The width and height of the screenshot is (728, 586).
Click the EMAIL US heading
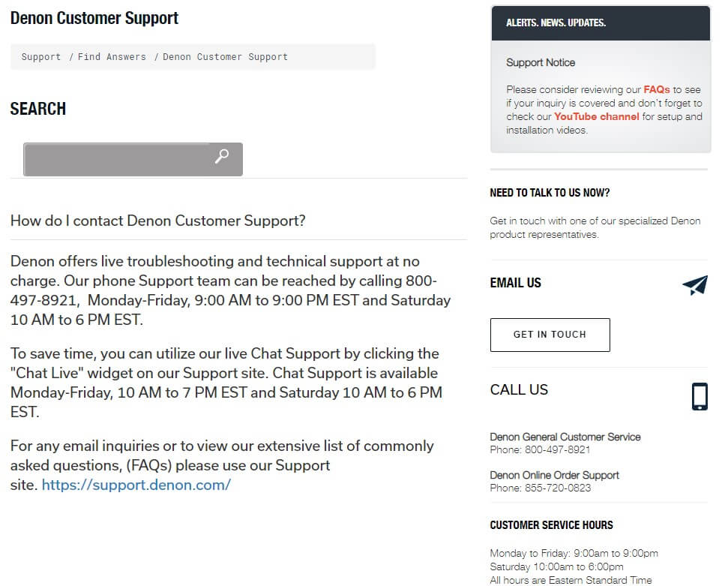coord(515,283)
